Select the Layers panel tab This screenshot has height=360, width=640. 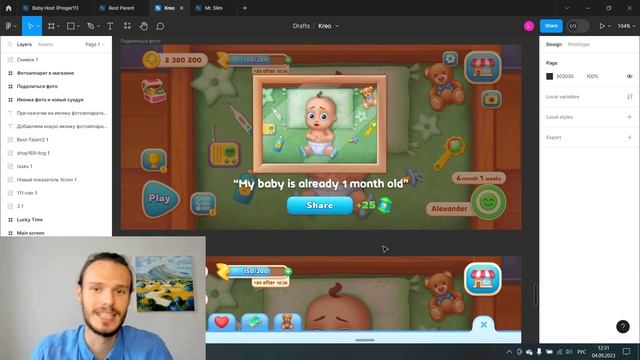(24, 44)
